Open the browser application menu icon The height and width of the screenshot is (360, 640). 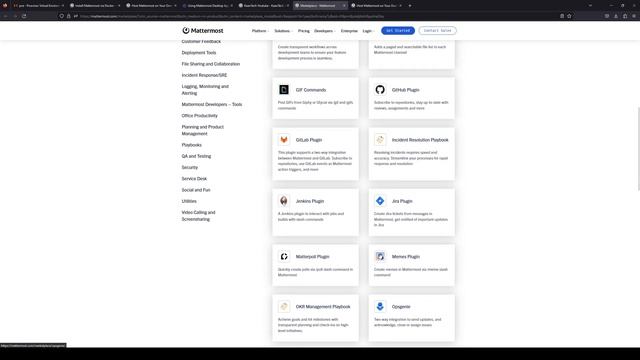click(634, 16)
